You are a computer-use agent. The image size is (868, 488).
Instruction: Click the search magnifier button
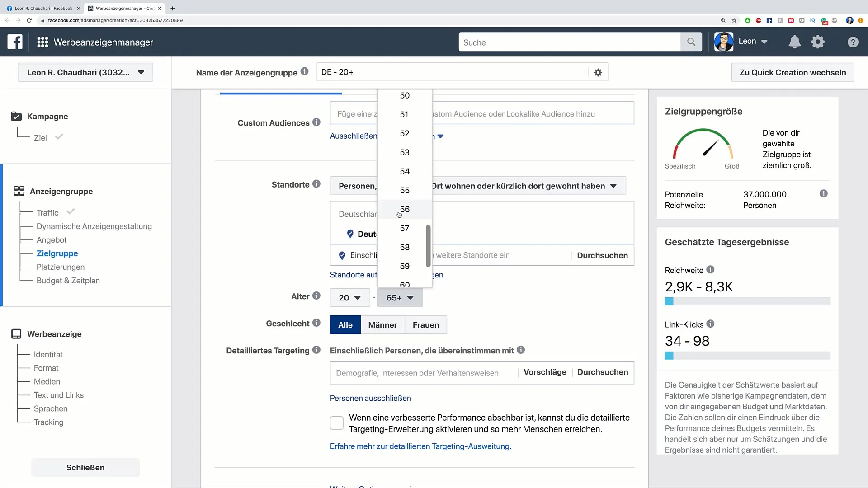point(691,42)
